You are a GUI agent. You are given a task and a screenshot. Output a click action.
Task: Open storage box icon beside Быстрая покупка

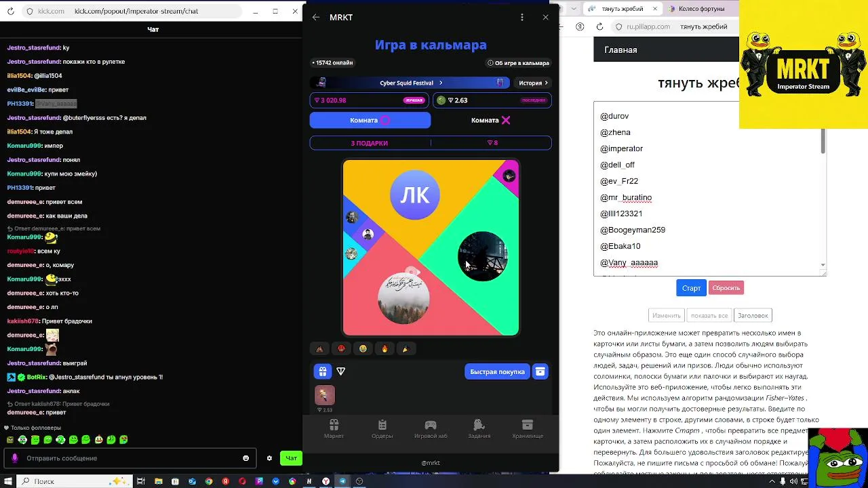click(x=540, y=371)
